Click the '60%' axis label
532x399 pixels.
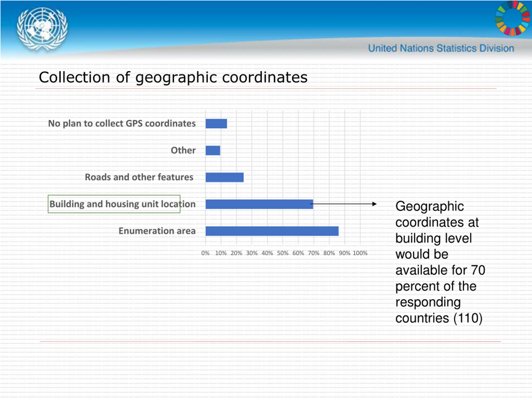pos(298,253)
